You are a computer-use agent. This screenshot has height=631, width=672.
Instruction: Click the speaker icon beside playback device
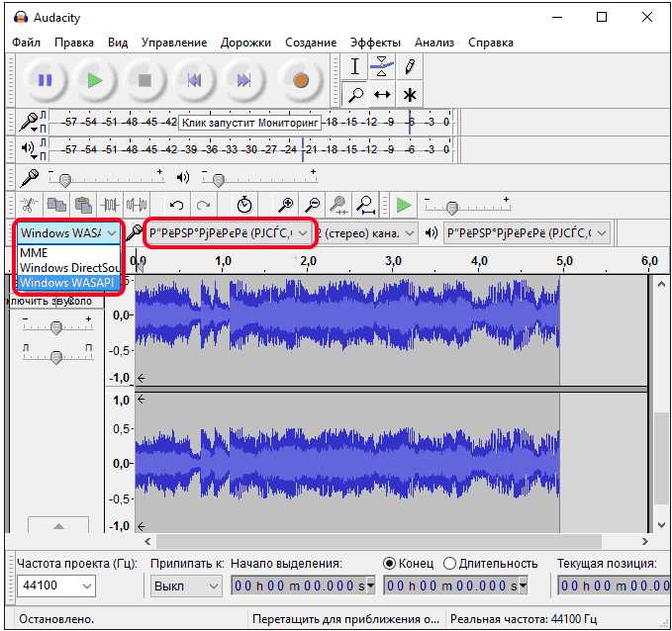(432, 233)
